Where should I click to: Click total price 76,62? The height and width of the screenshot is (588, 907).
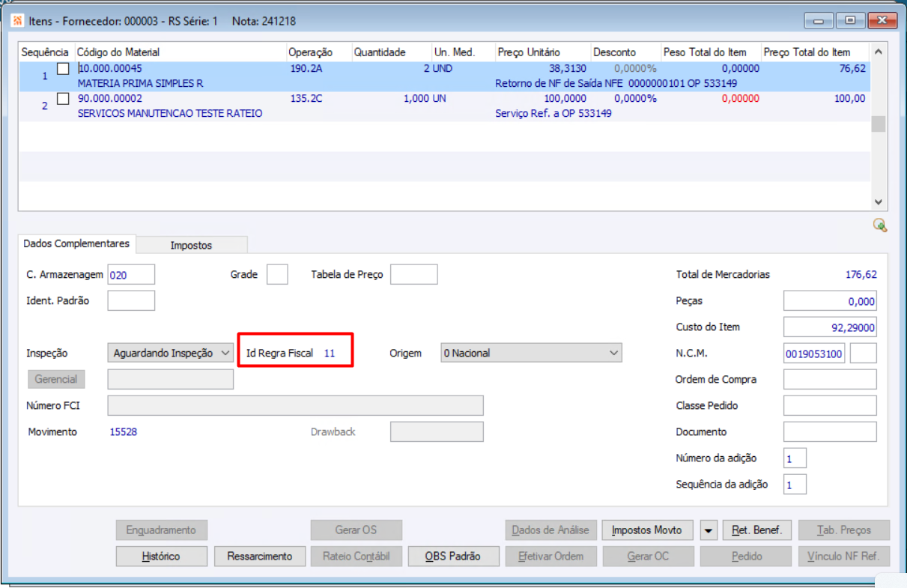[852, 69]
